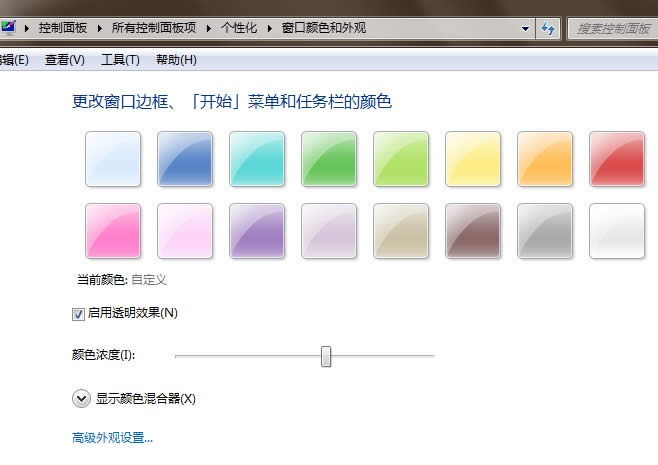
Task: Toggle the 启用透明效果 checkbox
Action: click(79, 313)
